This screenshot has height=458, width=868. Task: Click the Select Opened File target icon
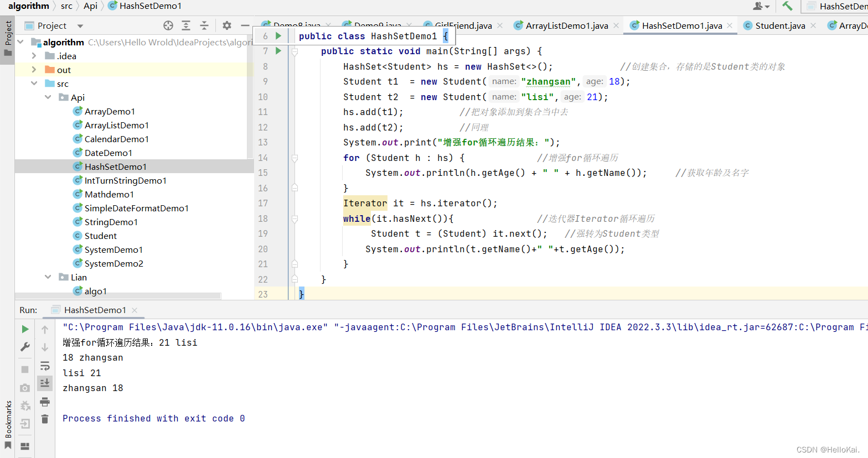pos(168,25)
